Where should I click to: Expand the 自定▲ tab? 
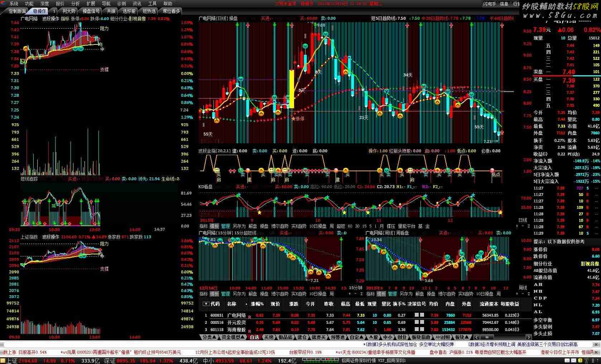(x=357, y=337)
